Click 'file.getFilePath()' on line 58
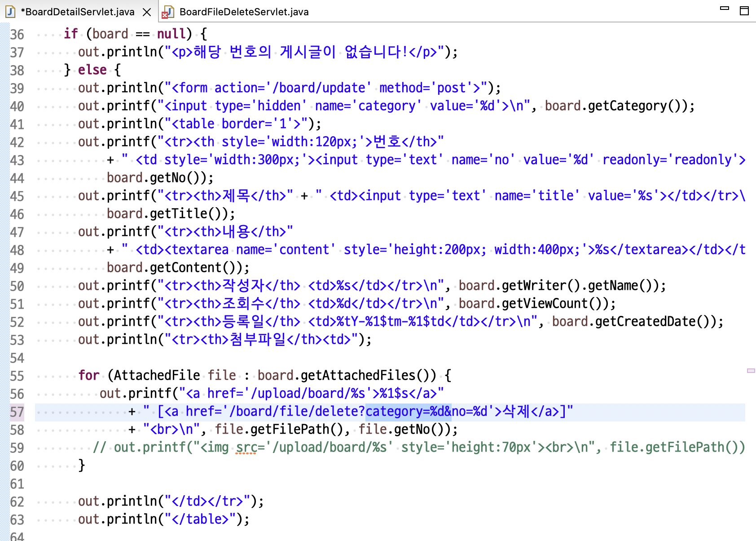This screenshot has height=541, width=756. [x=279, y=429]
